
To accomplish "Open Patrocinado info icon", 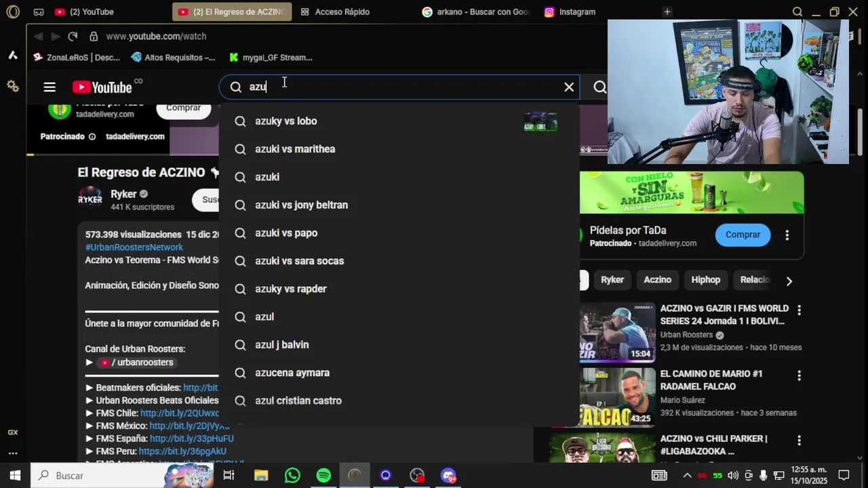I will 92,136.
